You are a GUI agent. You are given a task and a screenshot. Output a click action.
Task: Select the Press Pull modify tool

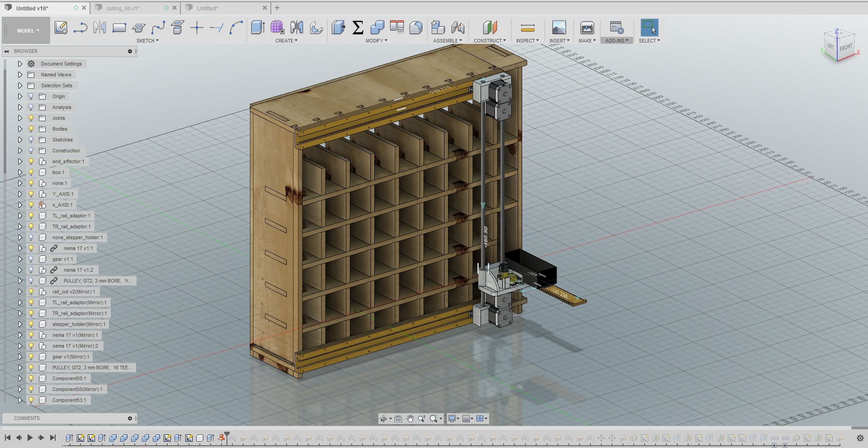pos(338,28)
